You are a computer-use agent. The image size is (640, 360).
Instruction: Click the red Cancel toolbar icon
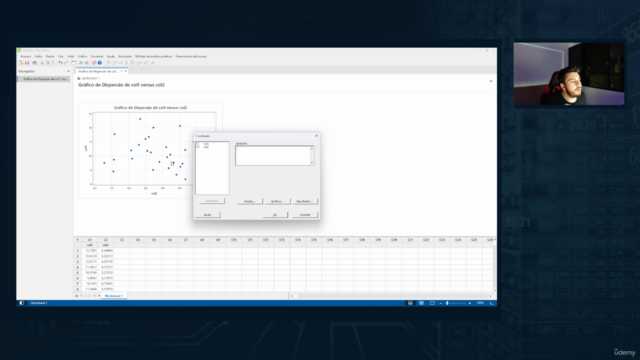(x=94, y=63)
